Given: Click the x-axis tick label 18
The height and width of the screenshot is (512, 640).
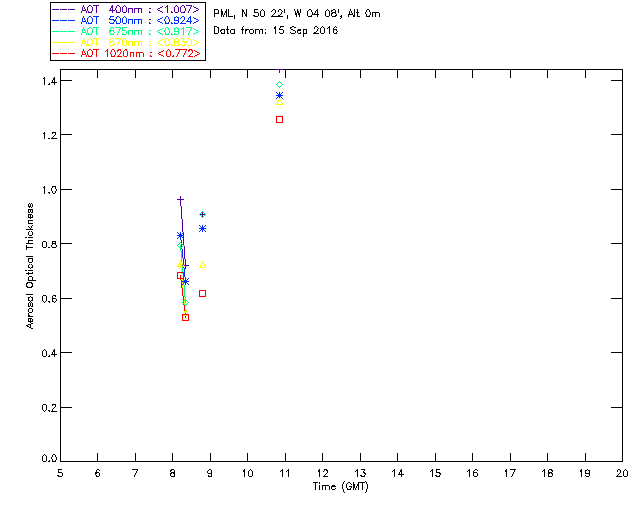Looking at the screenshot, I should [547, 473].
